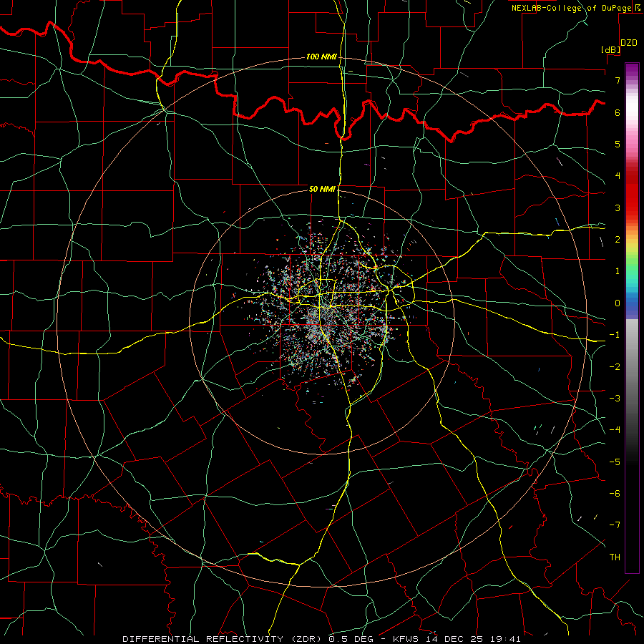Click the DZD legend title

pos(629,43)
